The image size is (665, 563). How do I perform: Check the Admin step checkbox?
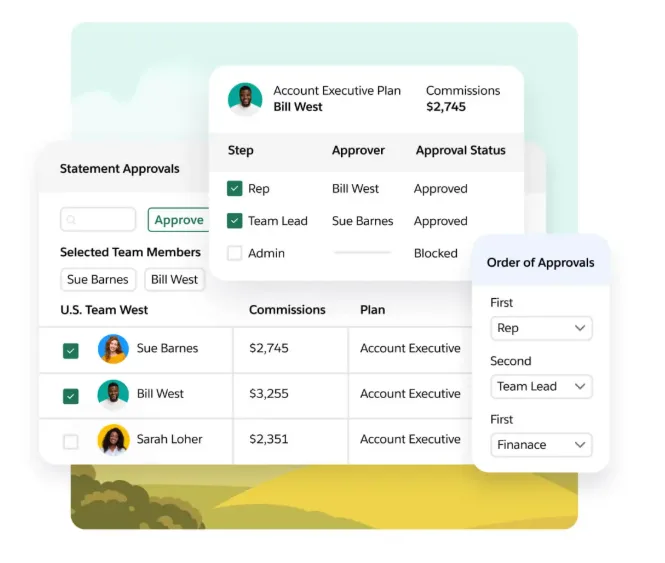[x=235, y=253]
